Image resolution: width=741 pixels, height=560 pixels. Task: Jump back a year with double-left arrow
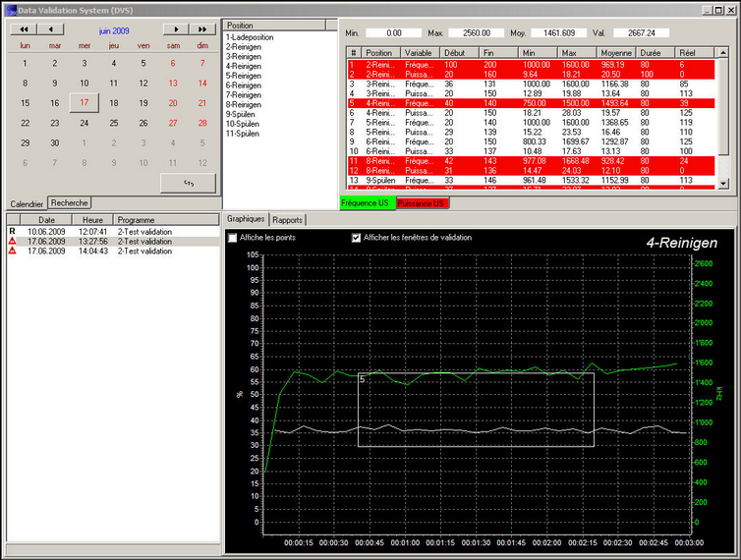tap(24, 29)
